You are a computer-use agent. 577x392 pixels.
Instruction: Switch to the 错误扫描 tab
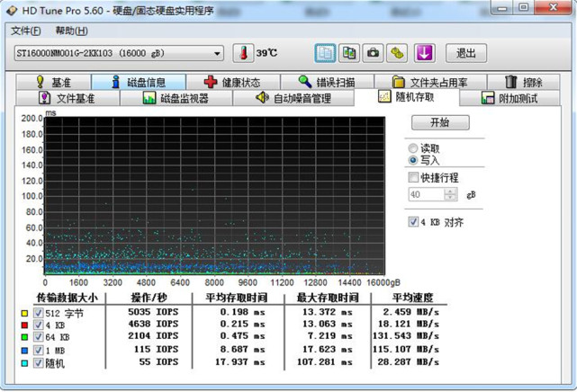tap(327, 82)
